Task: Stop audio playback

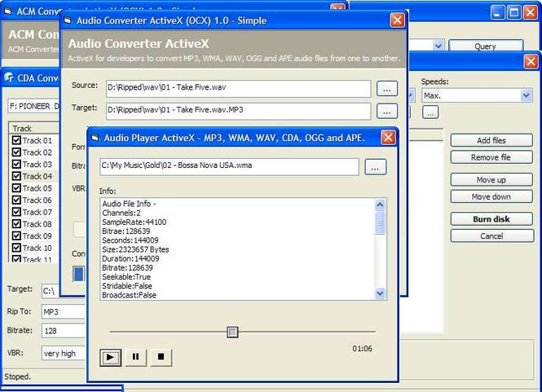Action: 161,357
